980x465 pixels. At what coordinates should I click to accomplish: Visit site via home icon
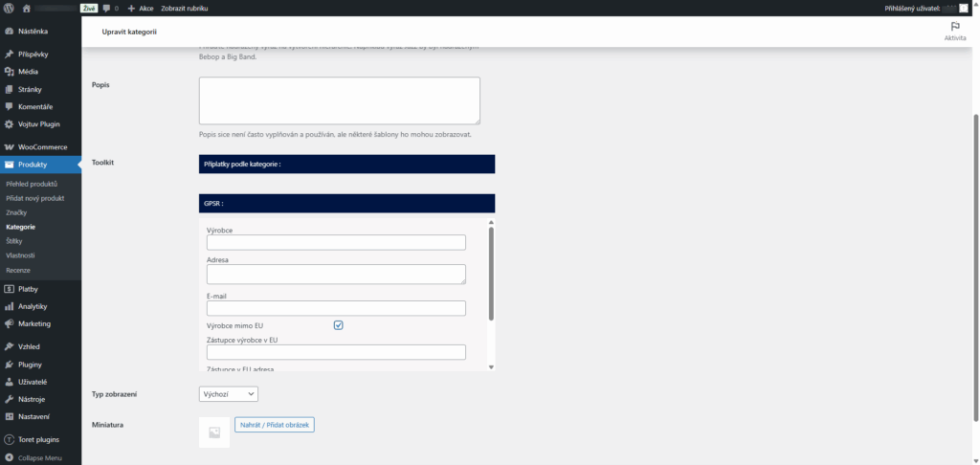point(26,9)
